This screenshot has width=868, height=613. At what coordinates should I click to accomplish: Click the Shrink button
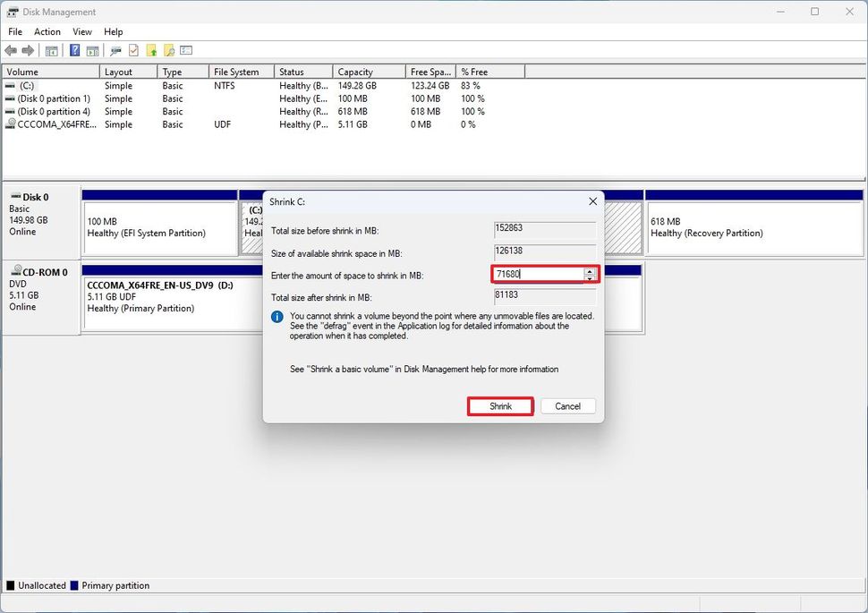[499, 405]
